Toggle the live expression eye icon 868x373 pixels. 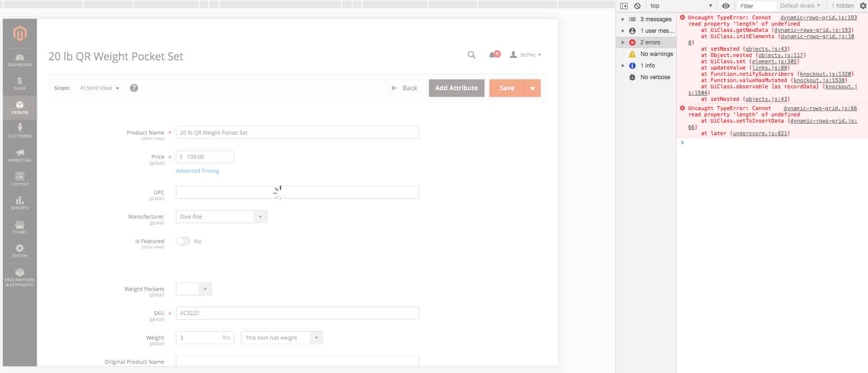725,6
